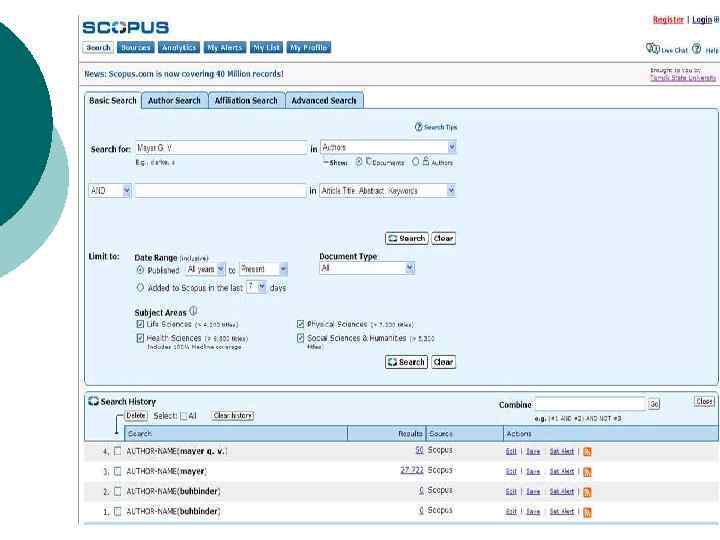Click RSS feed icon for search 3
The image size is (720, 540).
coord(587,472)
